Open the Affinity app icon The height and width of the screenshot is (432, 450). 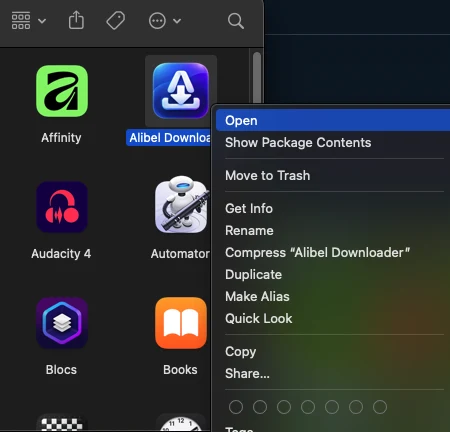(62, 91)
